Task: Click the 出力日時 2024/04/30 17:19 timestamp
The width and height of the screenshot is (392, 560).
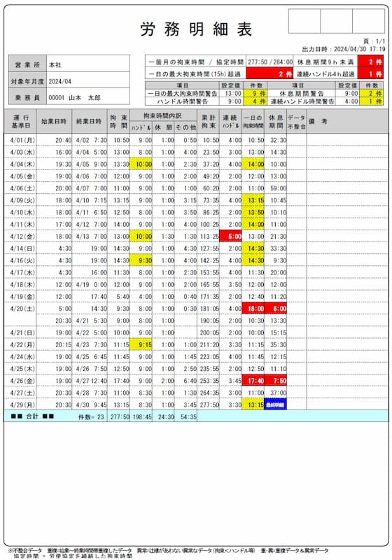Action: 344,49
